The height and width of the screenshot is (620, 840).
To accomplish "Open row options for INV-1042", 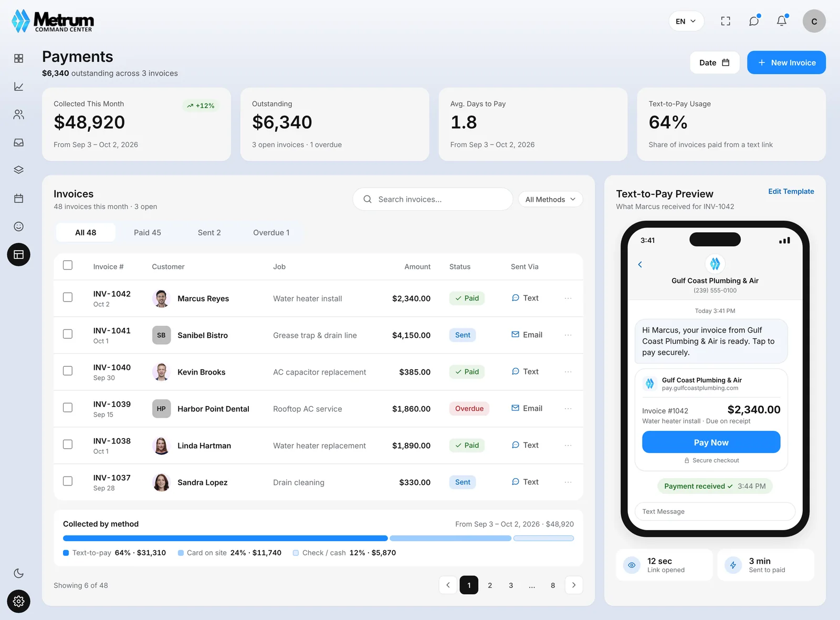I will tap(568, 298).
